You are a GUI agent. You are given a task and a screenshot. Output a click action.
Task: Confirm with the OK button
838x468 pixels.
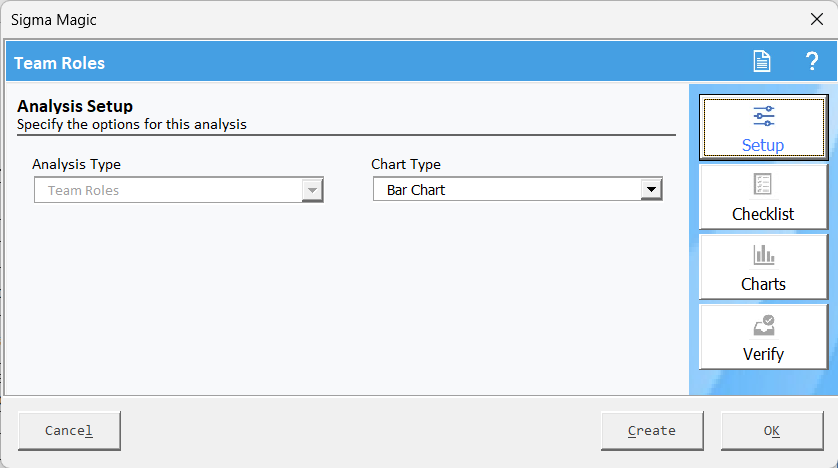point(772,431)
